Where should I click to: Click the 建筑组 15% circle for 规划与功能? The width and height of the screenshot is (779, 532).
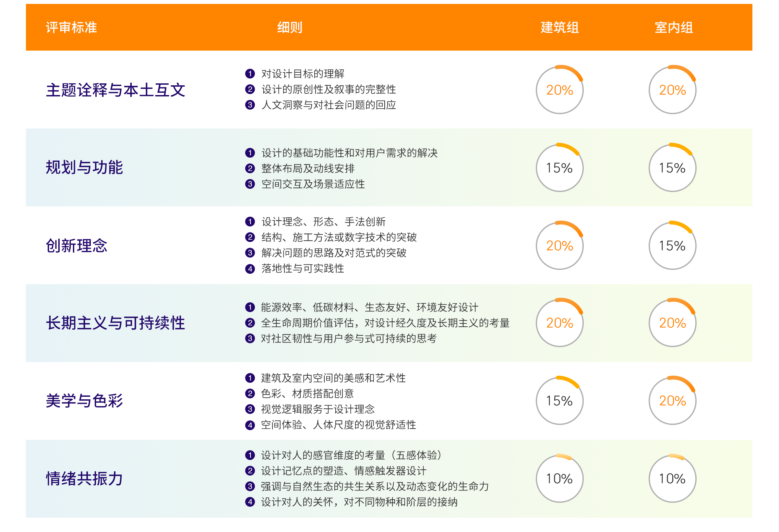(559, 168)
